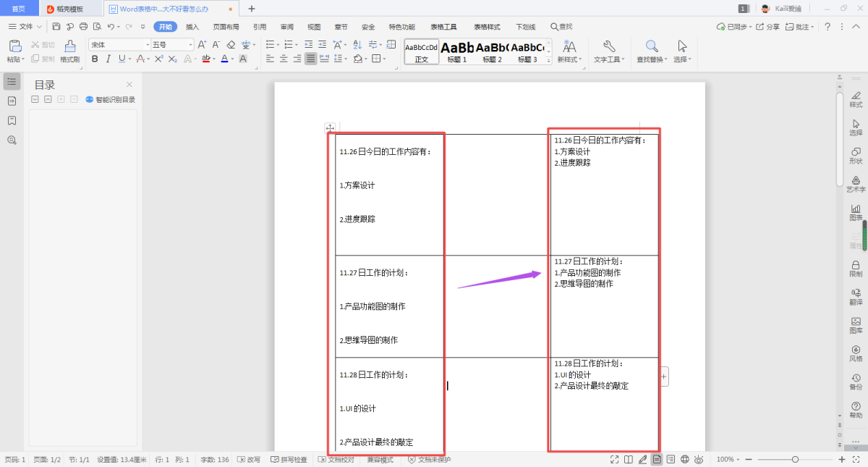Screen dimensions: 868x467
Task: Open the 页面布局 ribbon tab
Action: 226,27
